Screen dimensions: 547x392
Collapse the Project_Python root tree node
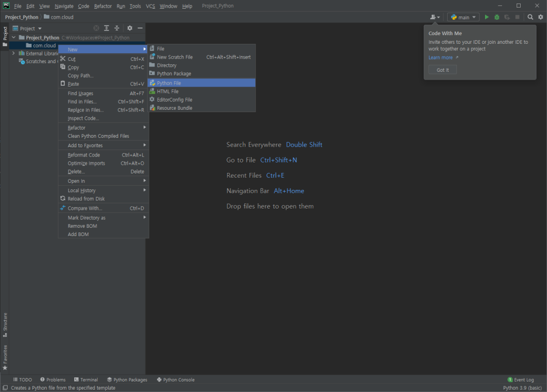pyautogui.click(x=13, y=37)
